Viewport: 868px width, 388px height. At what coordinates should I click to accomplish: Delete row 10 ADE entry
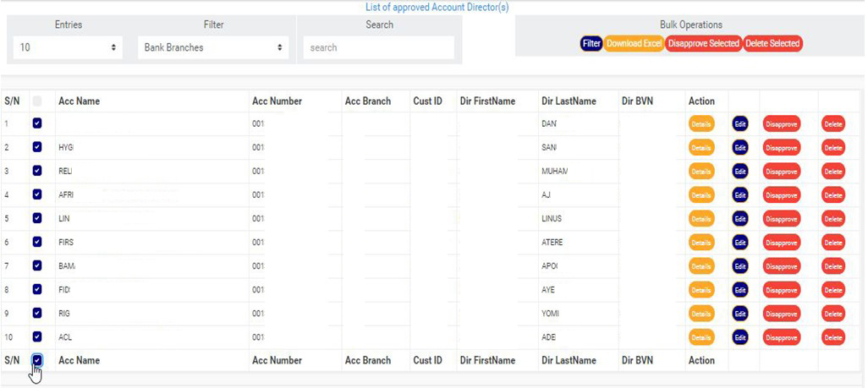click(833, 337)
